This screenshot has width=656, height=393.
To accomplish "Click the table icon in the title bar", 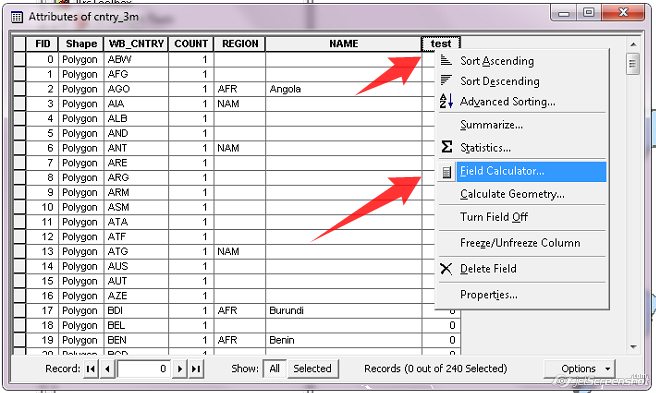I will tap(17, 17).
